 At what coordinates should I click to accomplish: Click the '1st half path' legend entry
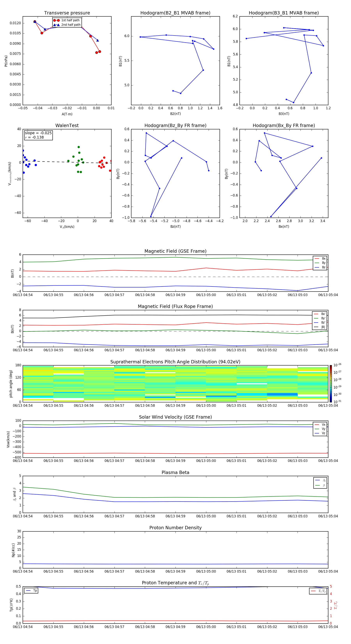[x=66, y=20]
